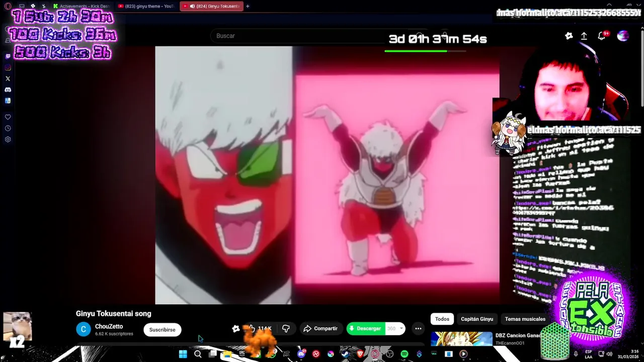Open bookmarks heart in the sidebar
The height and width of the screenshot is (362, 644).
[8, 117]
